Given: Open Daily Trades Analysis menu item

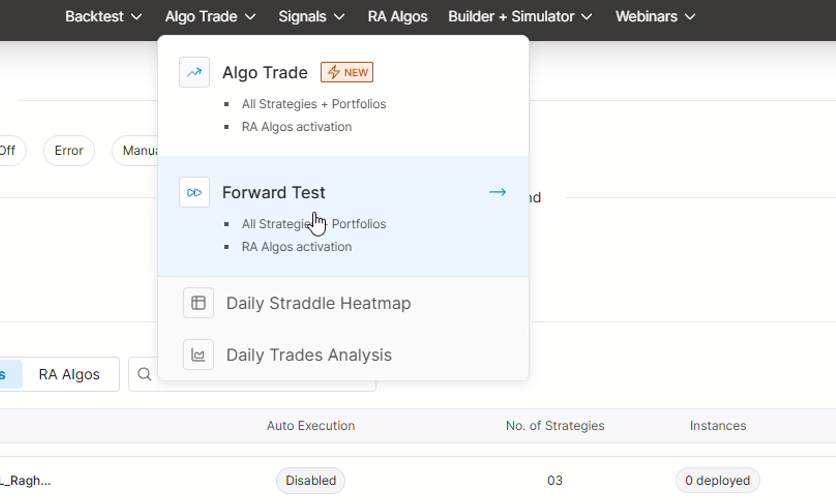Looking at the screenshot, I should pyautogui.click(x=308, y=355).
